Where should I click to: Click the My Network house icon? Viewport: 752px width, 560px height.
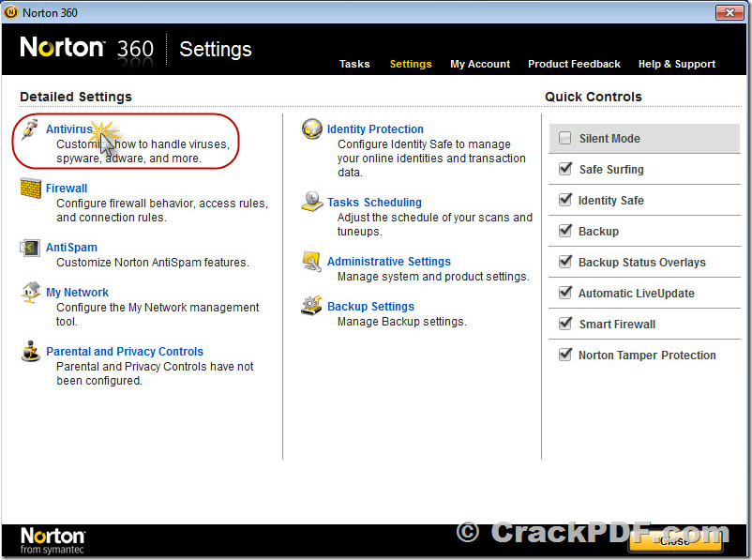click(31, 292)
